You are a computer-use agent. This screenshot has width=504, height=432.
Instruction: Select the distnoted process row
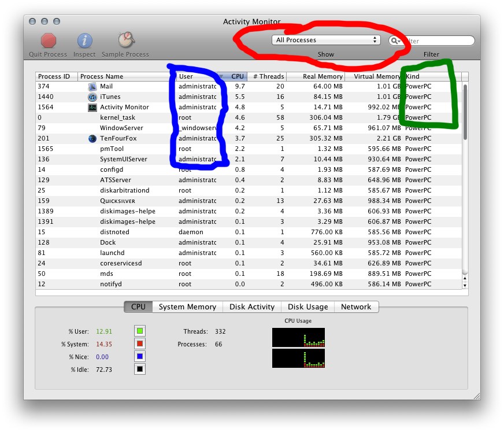249,232
